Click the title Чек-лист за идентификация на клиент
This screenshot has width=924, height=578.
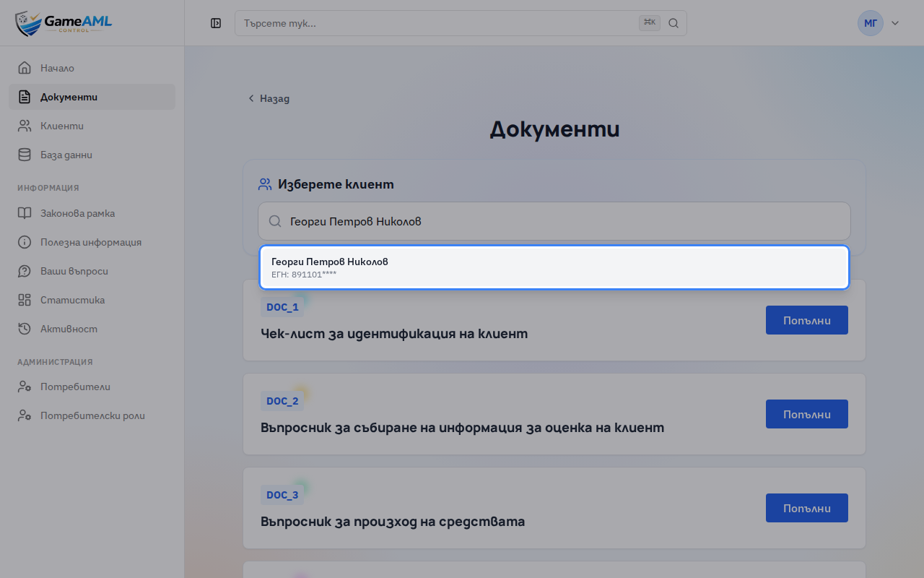point(394,334)
